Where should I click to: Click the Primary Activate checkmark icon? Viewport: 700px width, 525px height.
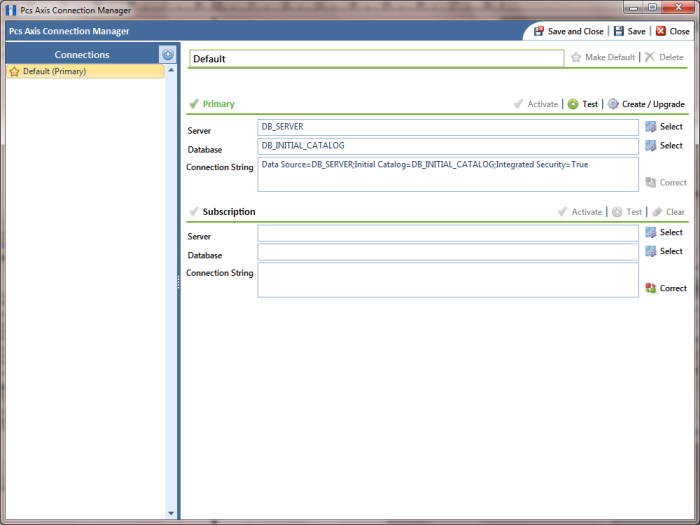click(518, 104)
